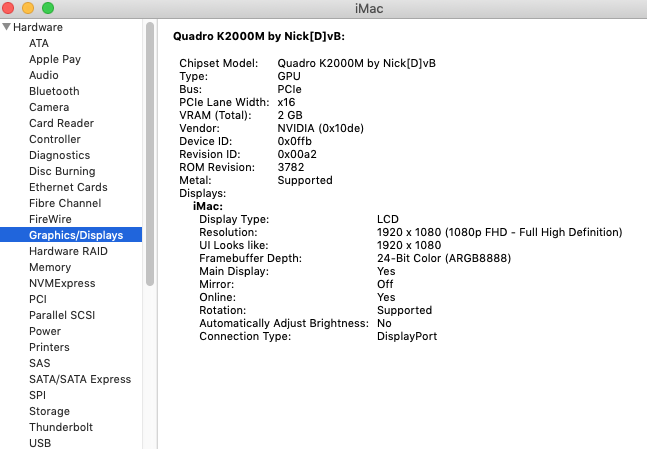Open the Apple Pay section

(x=55, y=59)
